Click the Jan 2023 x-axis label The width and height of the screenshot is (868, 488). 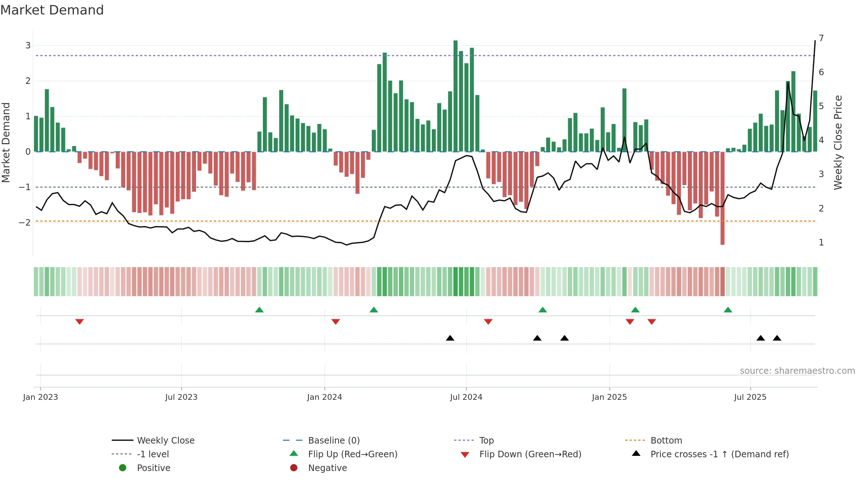click(41, 397)
